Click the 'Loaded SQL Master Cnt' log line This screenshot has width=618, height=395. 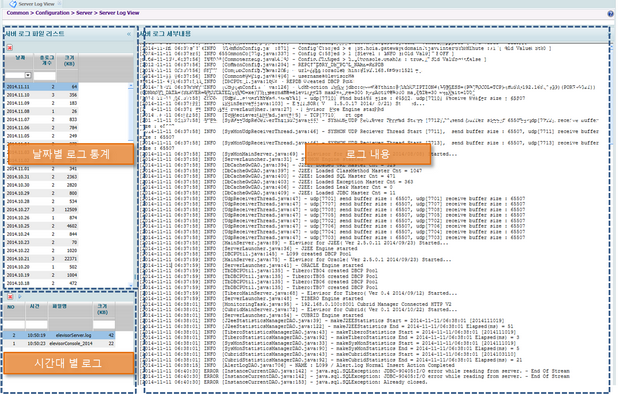pos(268,177)
